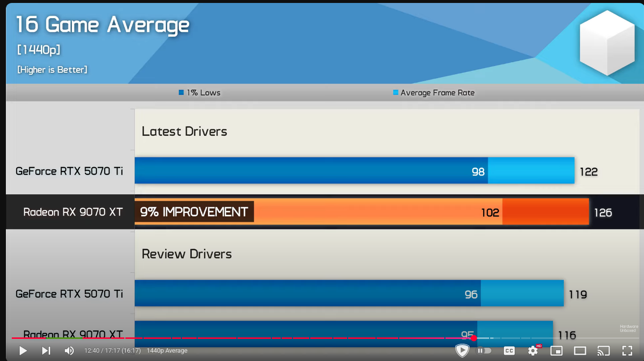Enable theater mode view
644x361 pixels.
click(580, 351)
